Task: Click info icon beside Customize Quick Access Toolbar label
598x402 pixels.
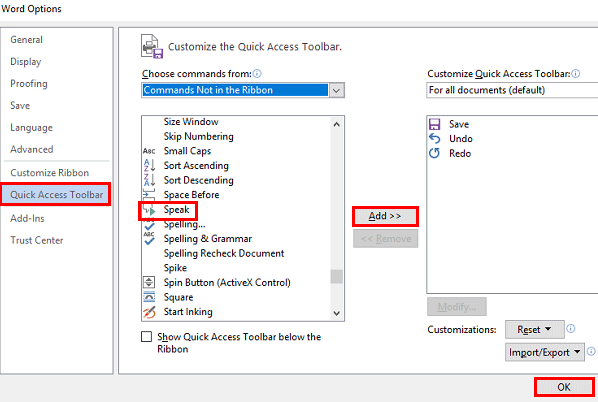Action: (576, 74)
